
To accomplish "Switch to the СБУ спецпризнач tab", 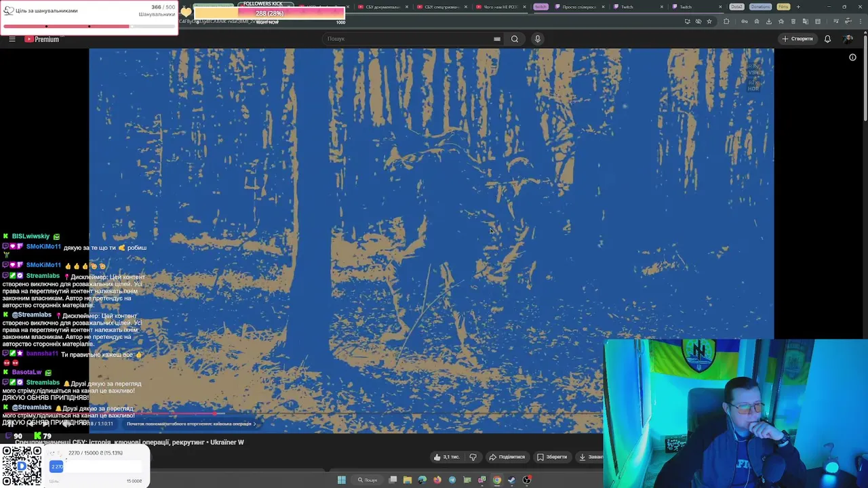I will pos(442,7).
